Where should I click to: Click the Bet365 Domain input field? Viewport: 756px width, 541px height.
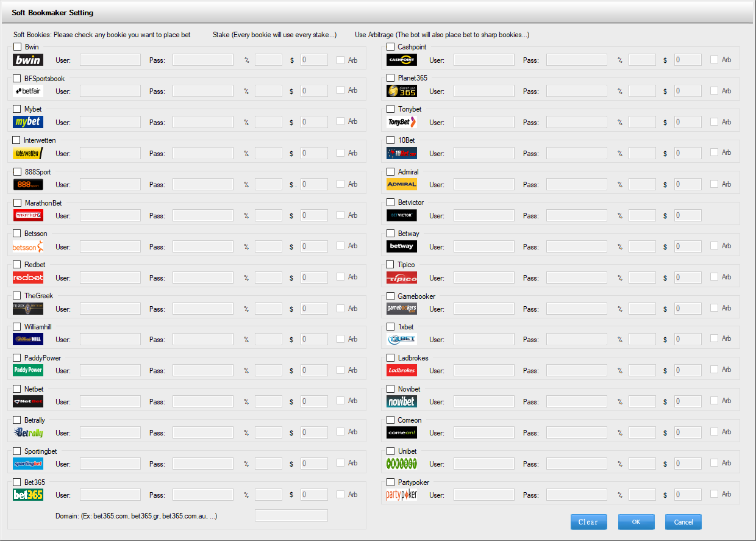291,515
